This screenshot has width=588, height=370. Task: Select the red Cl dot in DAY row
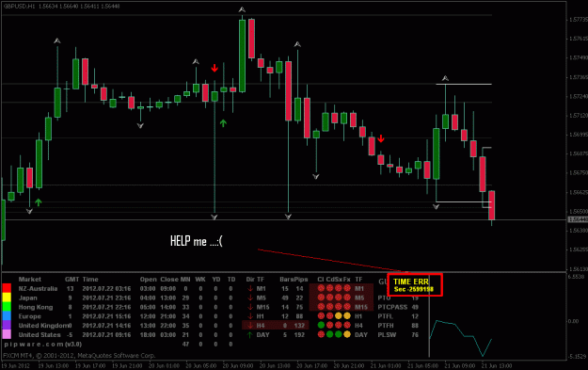321,334
